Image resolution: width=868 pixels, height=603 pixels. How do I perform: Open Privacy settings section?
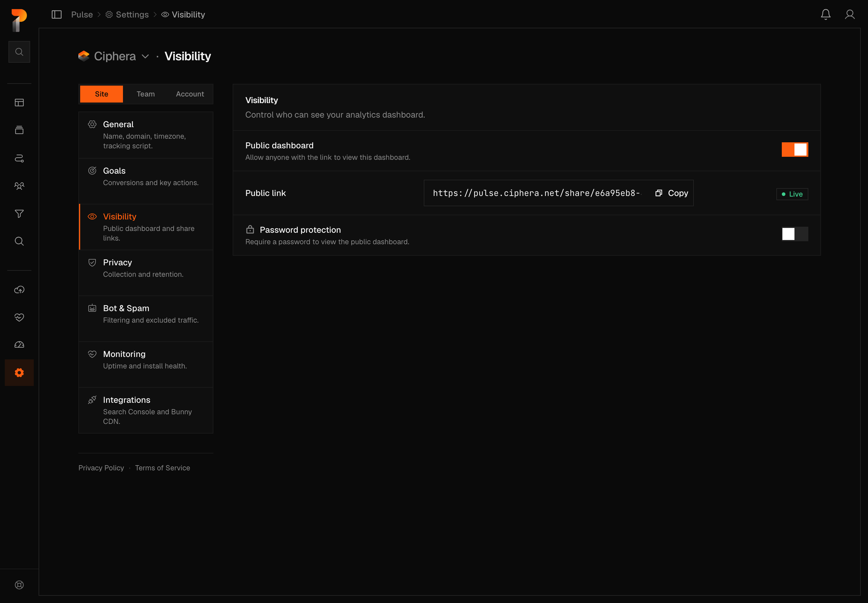pos(146,273)
